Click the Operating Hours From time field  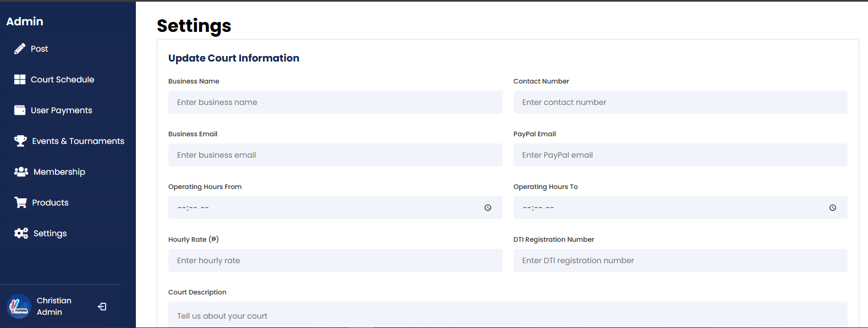point(336,208)
